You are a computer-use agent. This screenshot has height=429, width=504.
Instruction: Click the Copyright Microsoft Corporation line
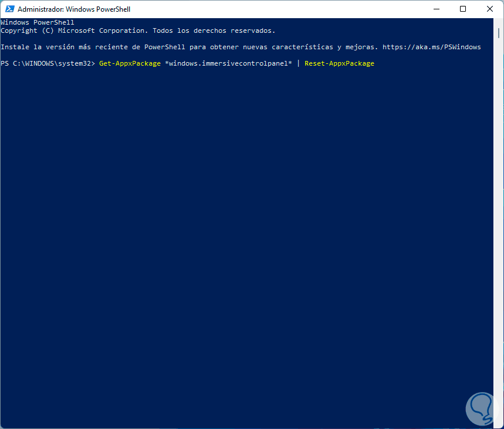[138, 30]
